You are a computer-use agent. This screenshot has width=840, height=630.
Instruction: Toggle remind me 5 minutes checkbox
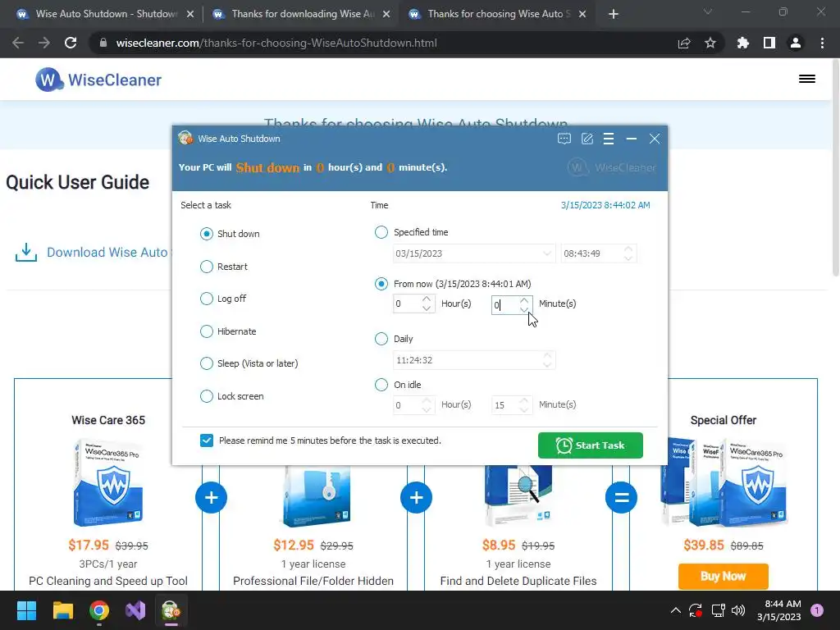tap(207, 441)
